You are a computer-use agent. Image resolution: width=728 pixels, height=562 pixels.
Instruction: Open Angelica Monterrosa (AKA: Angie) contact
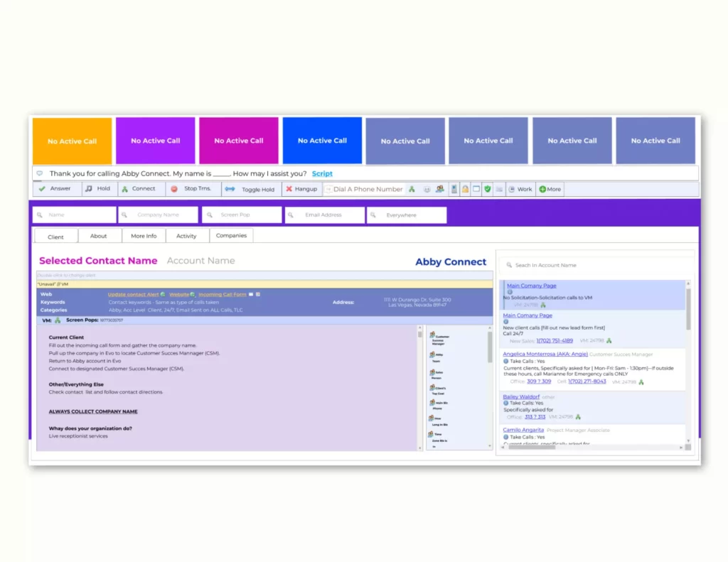pos(545,354)
